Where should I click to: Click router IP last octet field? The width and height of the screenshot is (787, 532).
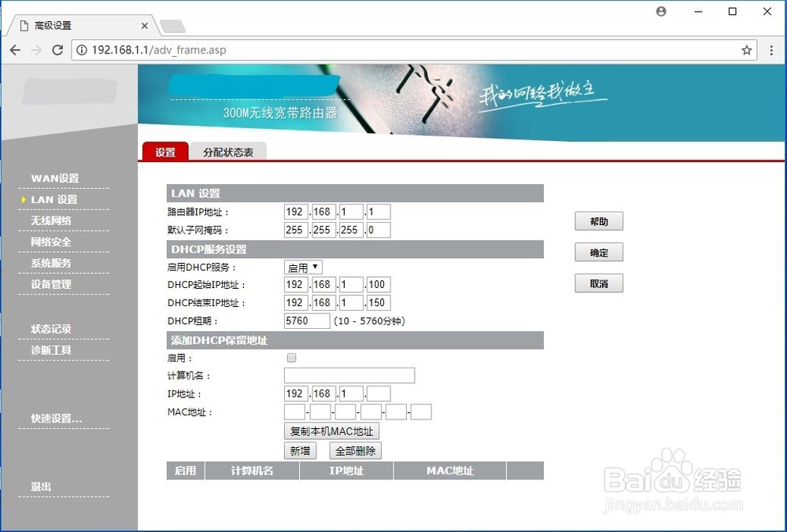click(379, 212)
